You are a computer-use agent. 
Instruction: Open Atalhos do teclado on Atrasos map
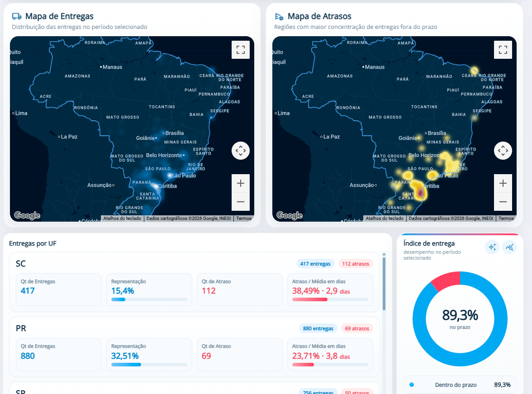385,218
